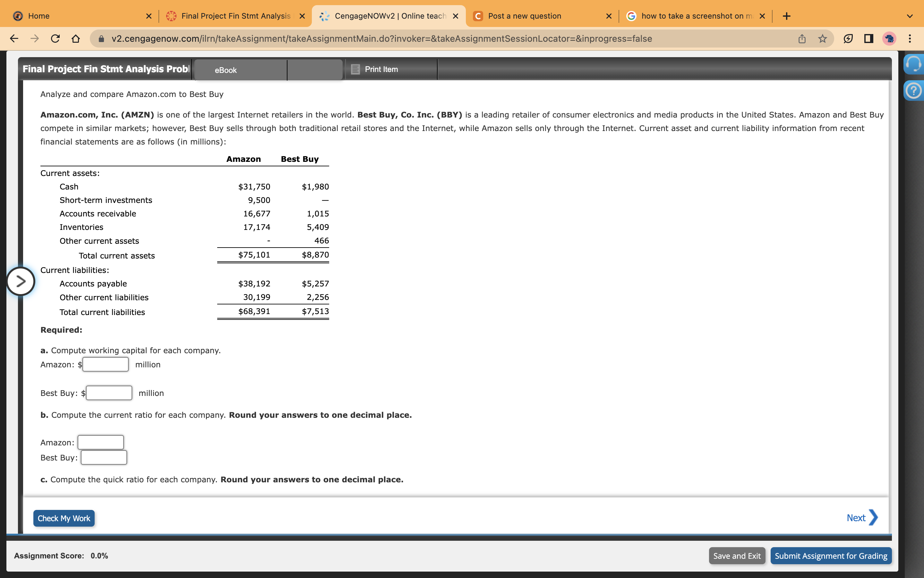924x578 pixels.
Task: Close the Post a new question tab
Action: 609,16
